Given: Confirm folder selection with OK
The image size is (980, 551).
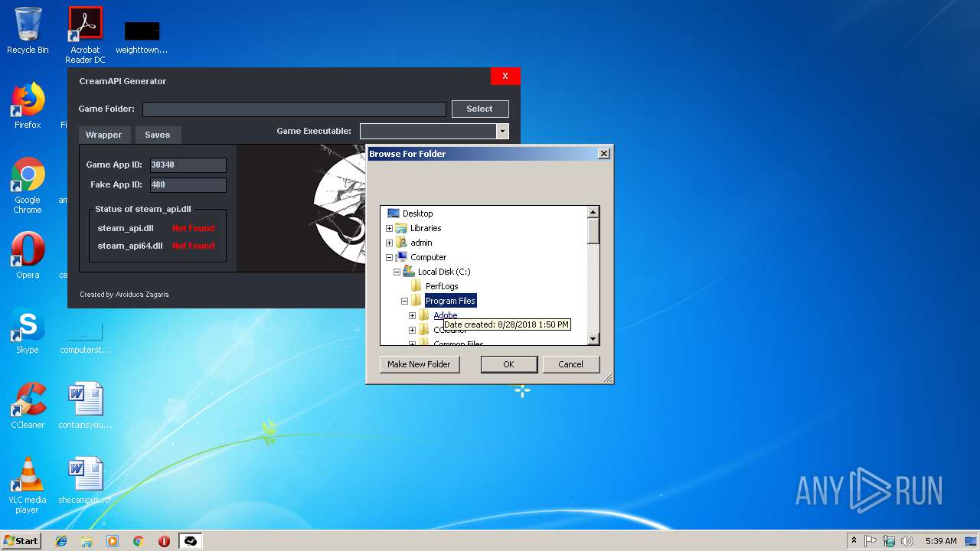Looking at the screenshot, I should (x=508, y=364).
